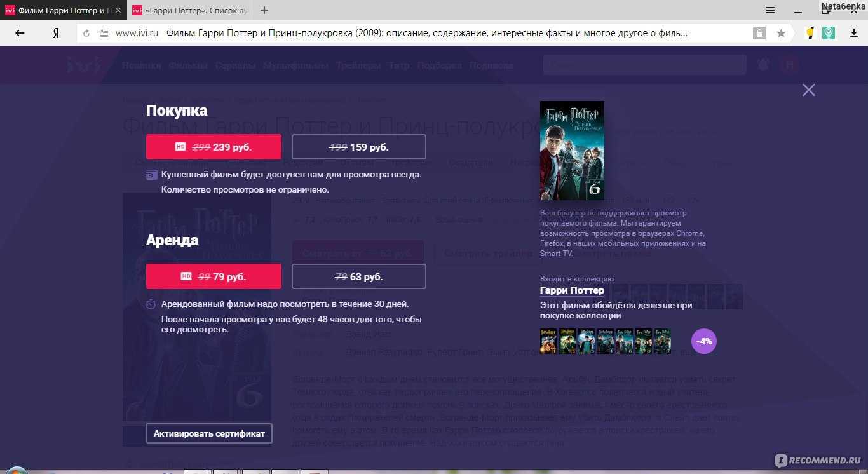Click the text Количество просмотров не ограничено
This screenshot has height=474, width=868.
(245, 189)
